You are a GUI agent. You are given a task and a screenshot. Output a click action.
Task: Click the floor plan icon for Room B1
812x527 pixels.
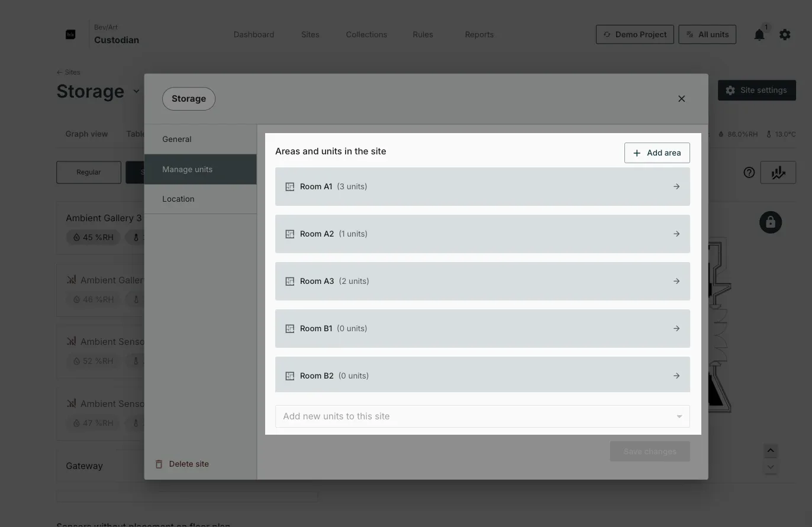(x=290, y=328)
